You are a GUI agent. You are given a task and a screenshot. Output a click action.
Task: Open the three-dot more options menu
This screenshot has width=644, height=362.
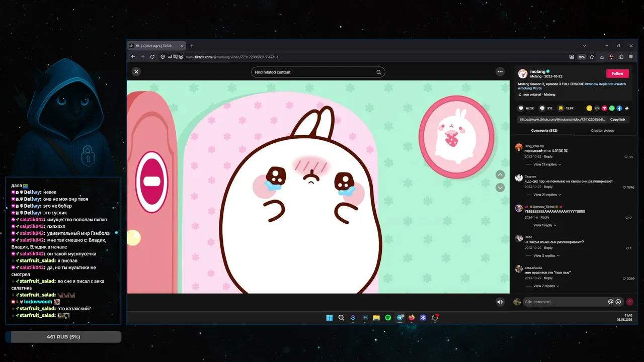[500, 72]
